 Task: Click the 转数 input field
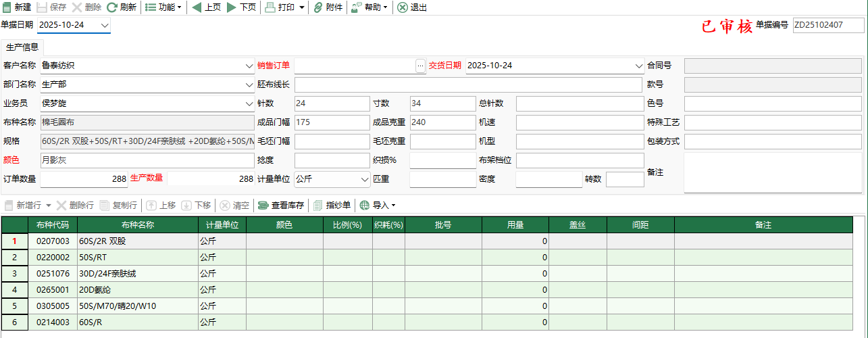(x=625, y=179)
